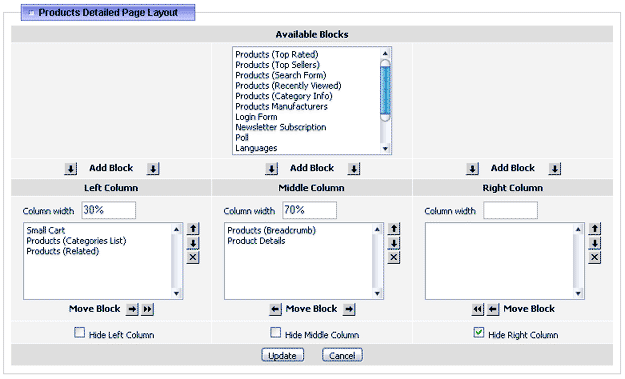Click the Update button
Screen dimensions: 625x379
283,355
